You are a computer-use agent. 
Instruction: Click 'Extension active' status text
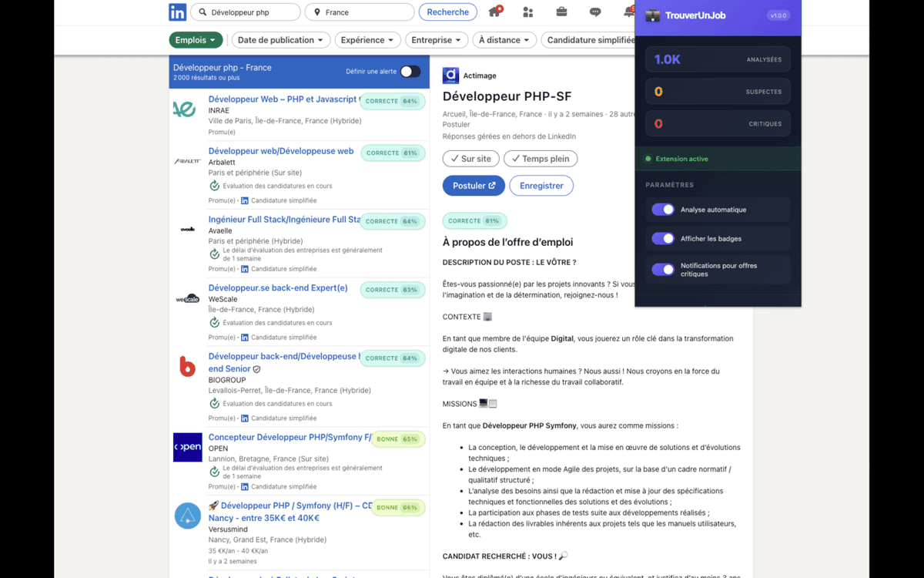click(x=682, y=159)
